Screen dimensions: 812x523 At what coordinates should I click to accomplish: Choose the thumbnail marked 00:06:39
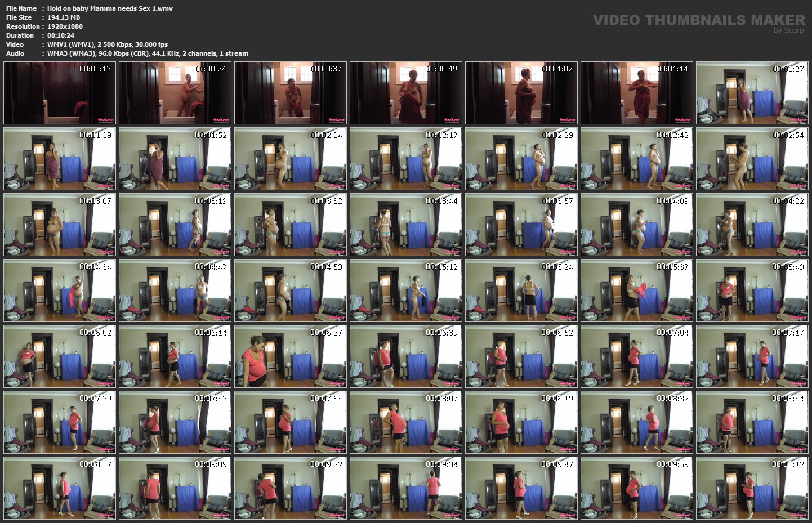pos(406,356)
